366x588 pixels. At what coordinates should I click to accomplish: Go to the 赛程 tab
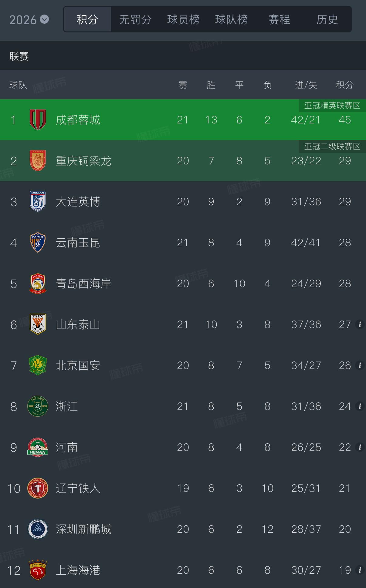tap(279, 20)
